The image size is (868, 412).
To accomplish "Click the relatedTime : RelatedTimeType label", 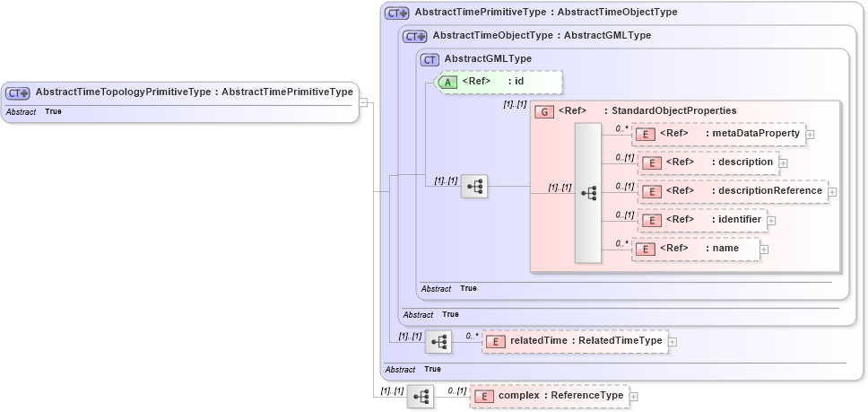I will coord(586,340).
